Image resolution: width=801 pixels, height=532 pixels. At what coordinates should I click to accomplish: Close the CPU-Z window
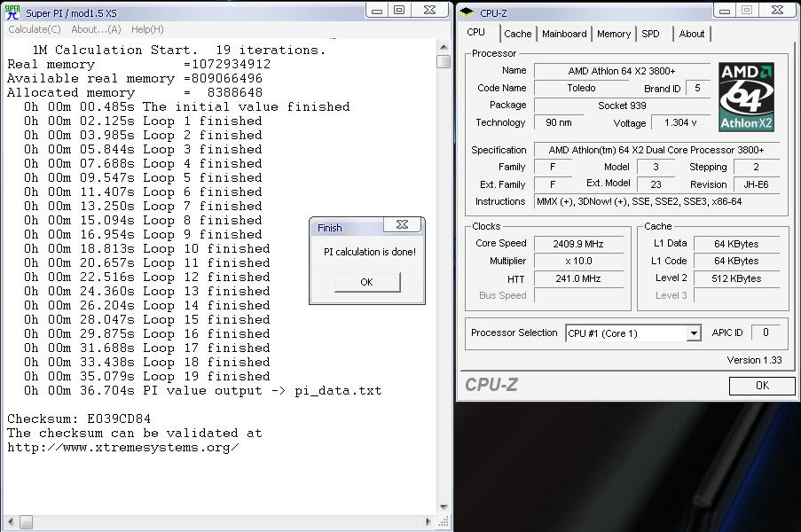click(x=777, y=11)
